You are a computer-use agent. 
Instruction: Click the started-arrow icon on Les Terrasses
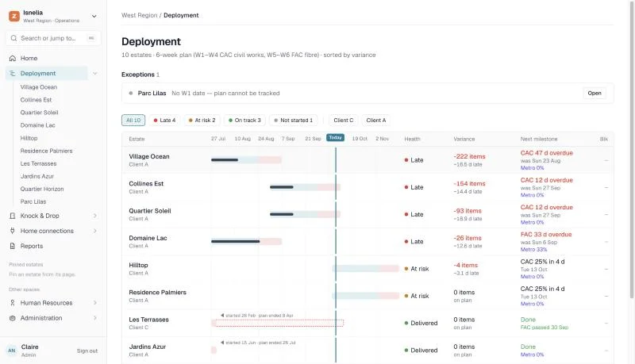point(222,315)
